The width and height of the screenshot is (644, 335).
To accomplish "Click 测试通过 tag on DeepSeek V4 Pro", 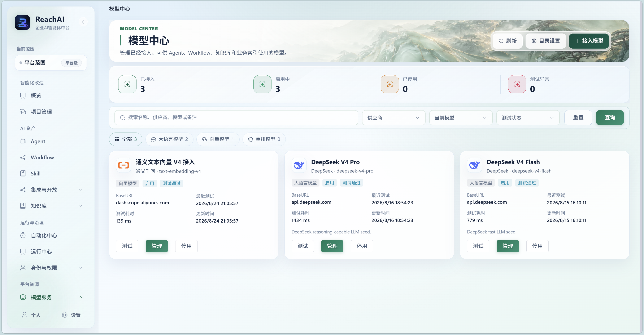I will coord(351,183).
